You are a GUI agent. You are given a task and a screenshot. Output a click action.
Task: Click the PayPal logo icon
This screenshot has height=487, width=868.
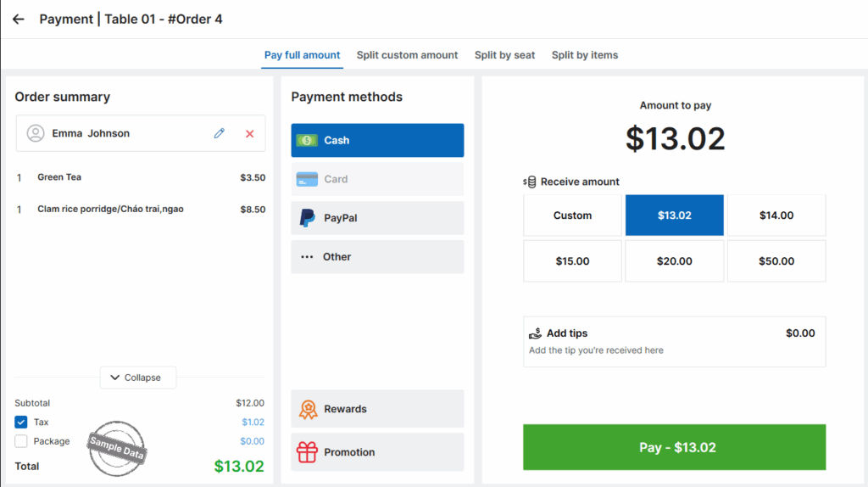click(307, 218)
